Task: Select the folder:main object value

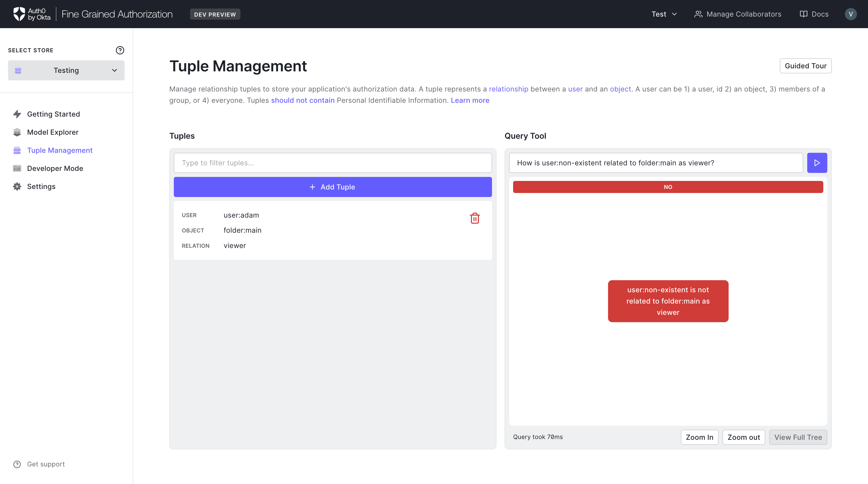Action: point(242,230)
